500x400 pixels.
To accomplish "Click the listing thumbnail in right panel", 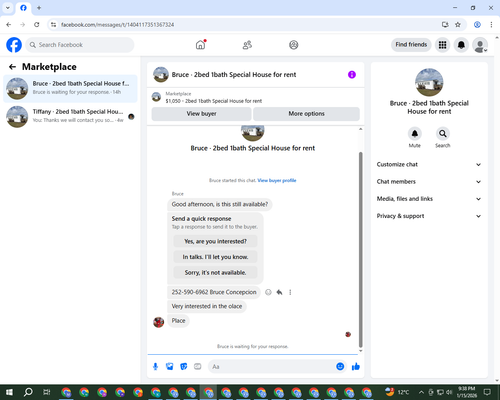I will [429, 83].
